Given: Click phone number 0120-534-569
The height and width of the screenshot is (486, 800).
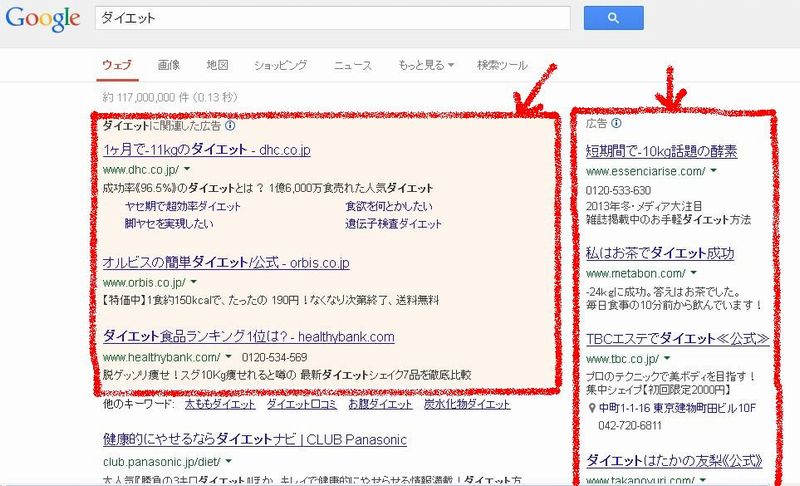Looking at the screenshot, I should click(x=274, y=357).
